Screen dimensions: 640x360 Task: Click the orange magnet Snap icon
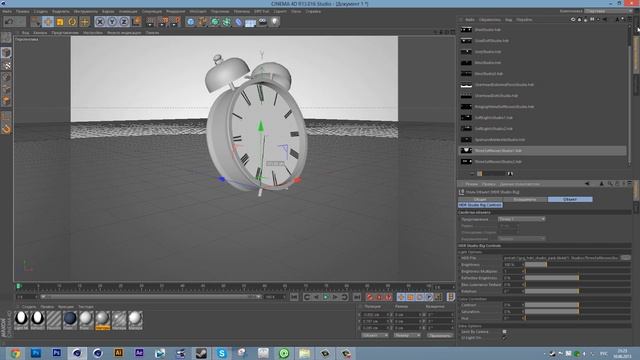[6, 129]
